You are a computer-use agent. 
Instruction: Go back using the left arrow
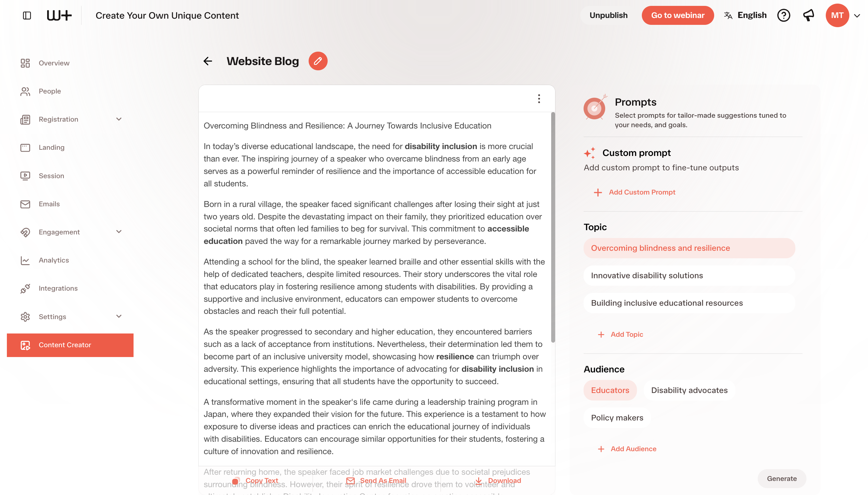208,61
